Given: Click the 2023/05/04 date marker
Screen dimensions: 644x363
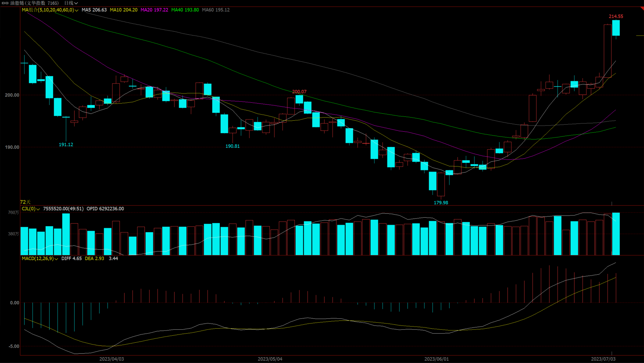Looking at the screenshot, I should pos(270,359).
